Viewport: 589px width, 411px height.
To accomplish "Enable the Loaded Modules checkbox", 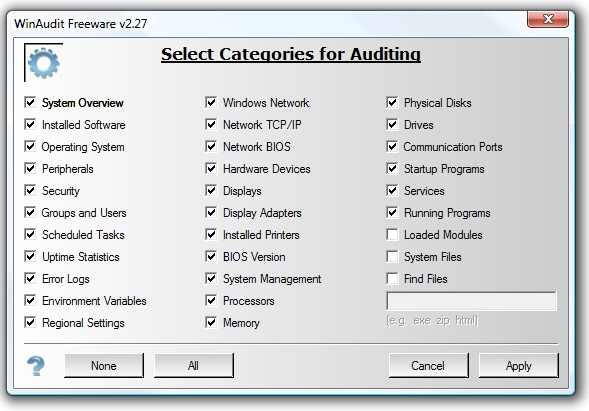I will pyautogui.click(x=392, y=234).
